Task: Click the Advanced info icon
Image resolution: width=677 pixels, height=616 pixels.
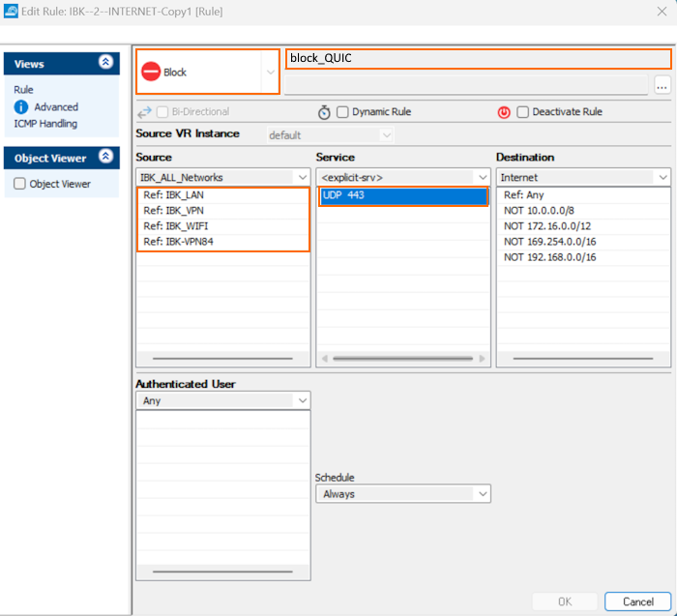Action: coord(21,107)
